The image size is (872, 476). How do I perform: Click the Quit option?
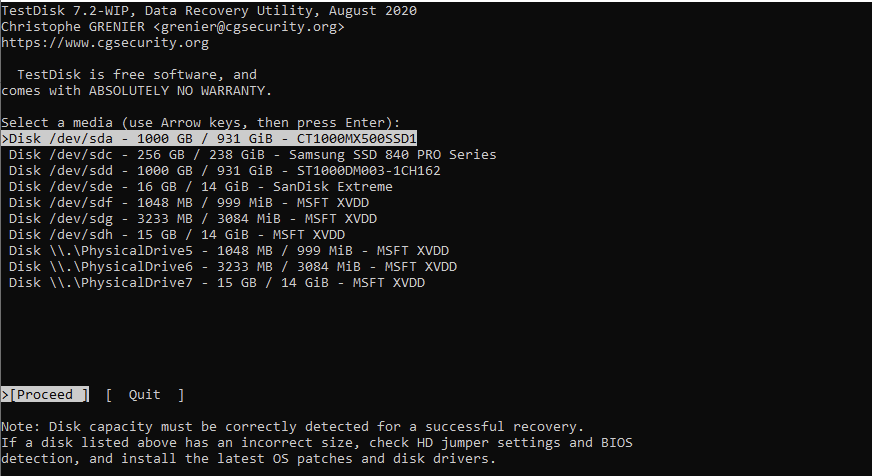click(x=145, y=395)
